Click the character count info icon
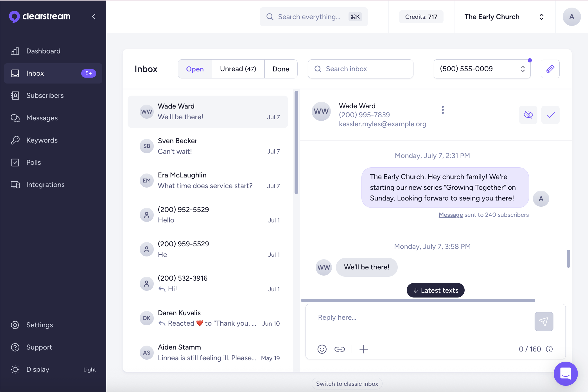The width and height of the screenshot is (588, 392). pyautogui.click(x=549, y=349)
